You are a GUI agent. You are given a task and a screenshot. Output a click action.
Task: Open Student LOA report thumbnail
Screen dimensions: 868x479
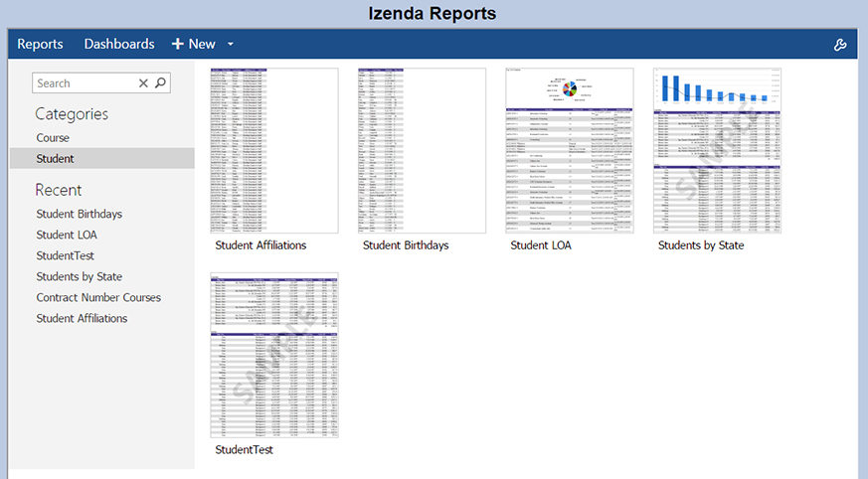(x=570, y=150)
